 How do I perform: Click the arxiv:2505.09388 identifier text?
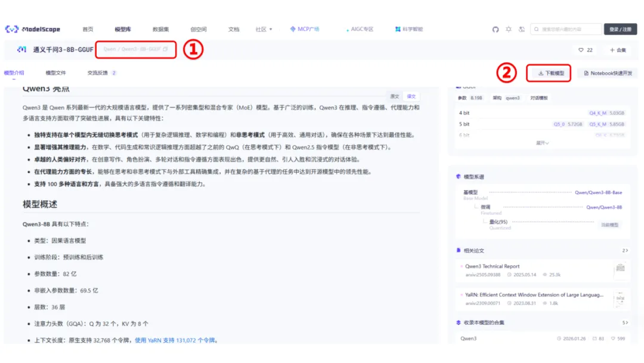pos(482,275)
